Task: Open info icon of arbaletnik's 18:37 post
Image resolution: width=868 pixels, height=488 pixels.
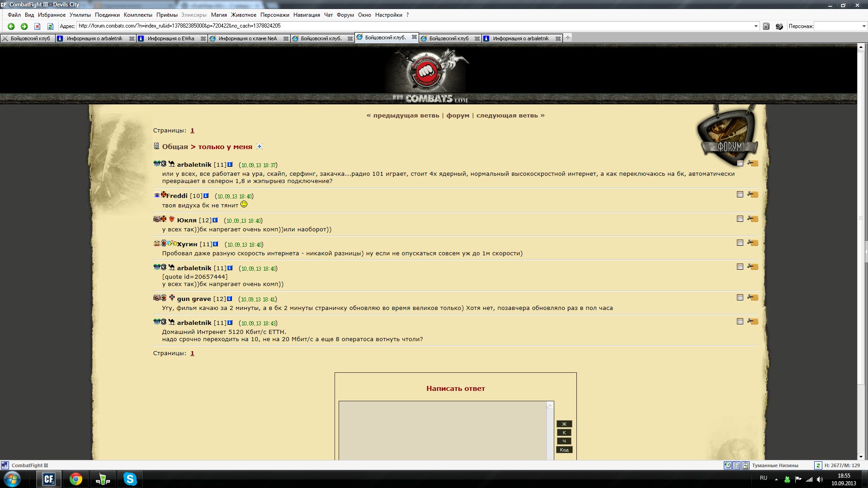Action: point(230,164)
